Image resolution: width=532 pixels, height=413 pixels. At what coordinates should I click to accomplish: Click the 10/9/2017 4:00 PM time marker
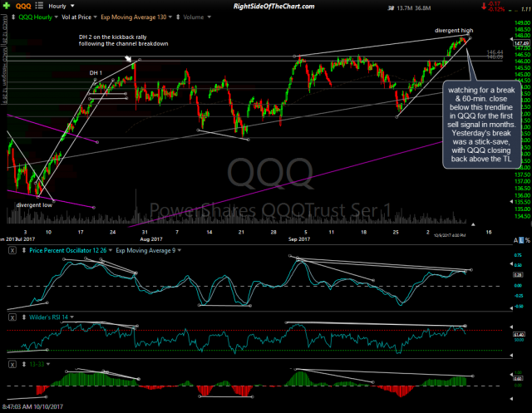pyautogui.click(x=450, y=235)
